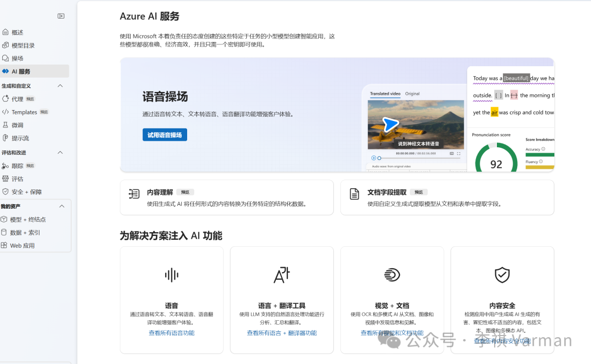Click the highlighted word 'beautiful'
Screen dimensions: 591x364
(x=517, y=78)
